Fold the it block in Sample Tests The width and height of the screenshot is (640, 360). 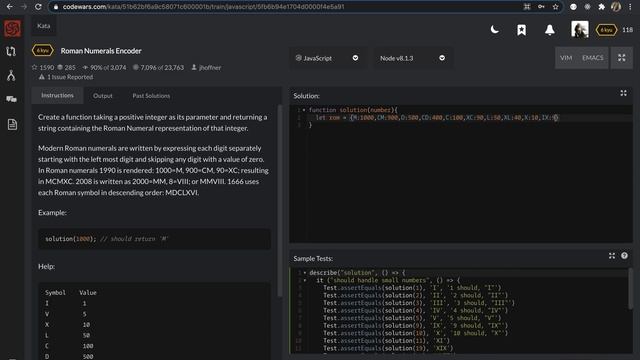pyautogui.click(x=304, y=280)
